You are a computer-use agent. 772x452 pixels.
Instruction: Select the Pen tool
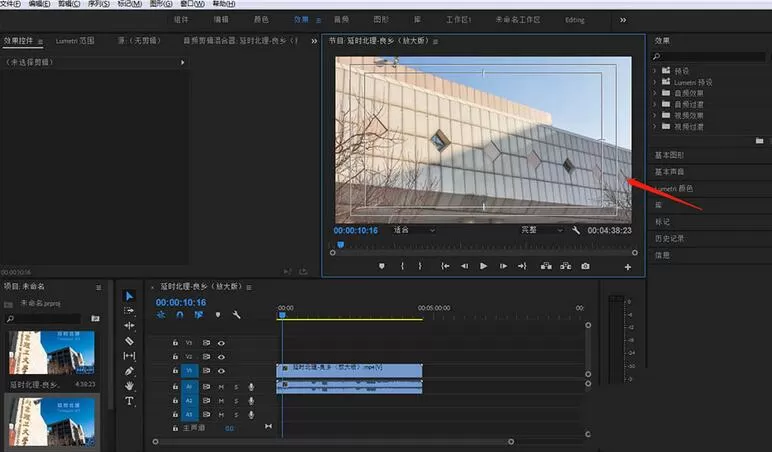point(129,371)
